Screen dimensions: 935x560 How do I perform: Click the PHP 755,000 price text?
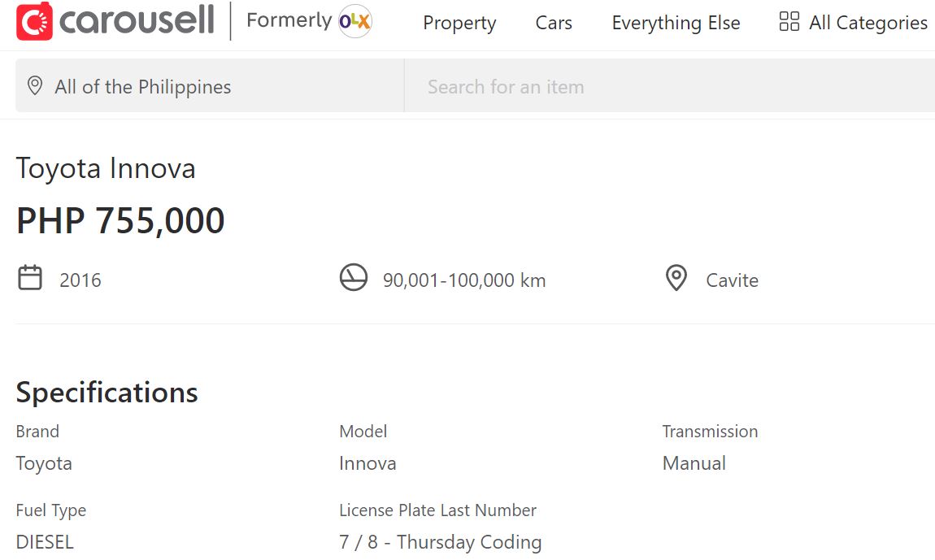(x=120, y=219)
